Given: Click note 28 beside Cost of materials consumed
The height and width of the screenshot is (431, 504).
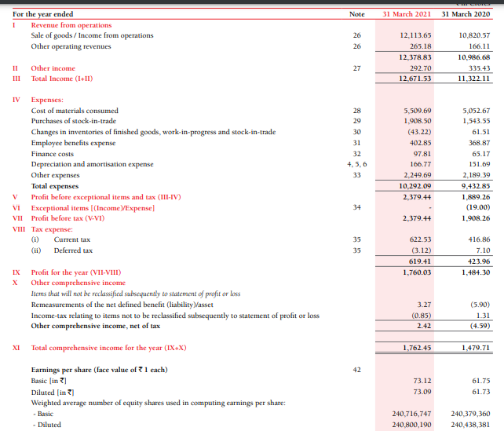Looking at the screenshot, I should [x=356, y=111].
